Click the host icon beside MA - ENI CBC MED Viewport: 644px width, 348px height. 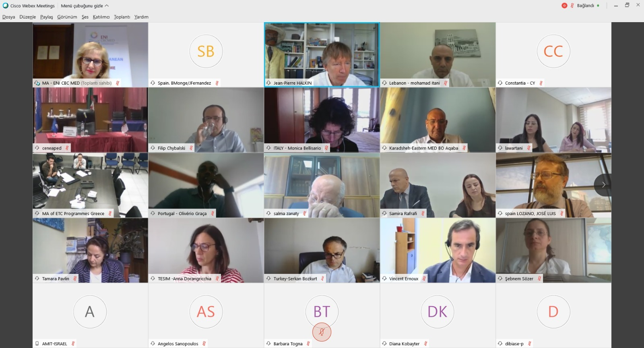[x=37, y=83]
